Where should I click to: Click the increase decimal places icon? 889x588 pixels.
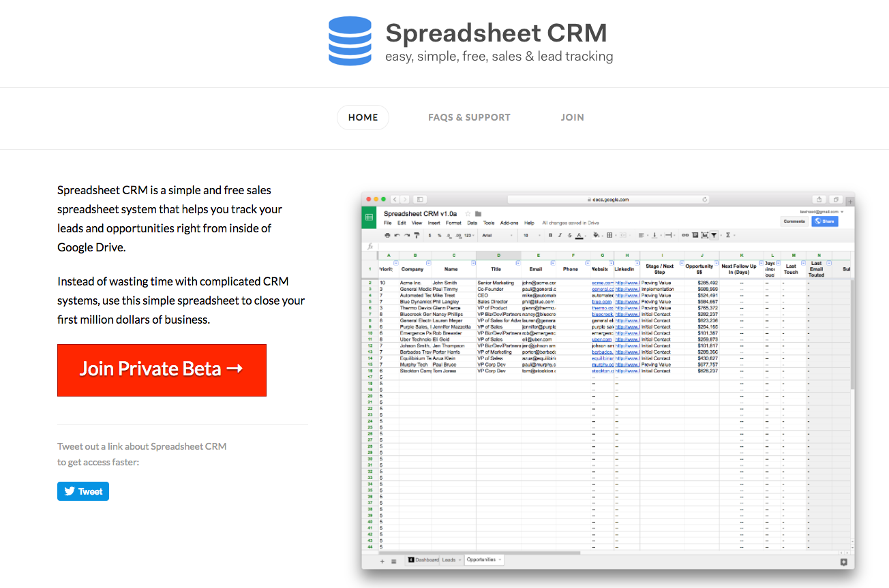click(458, 235)
